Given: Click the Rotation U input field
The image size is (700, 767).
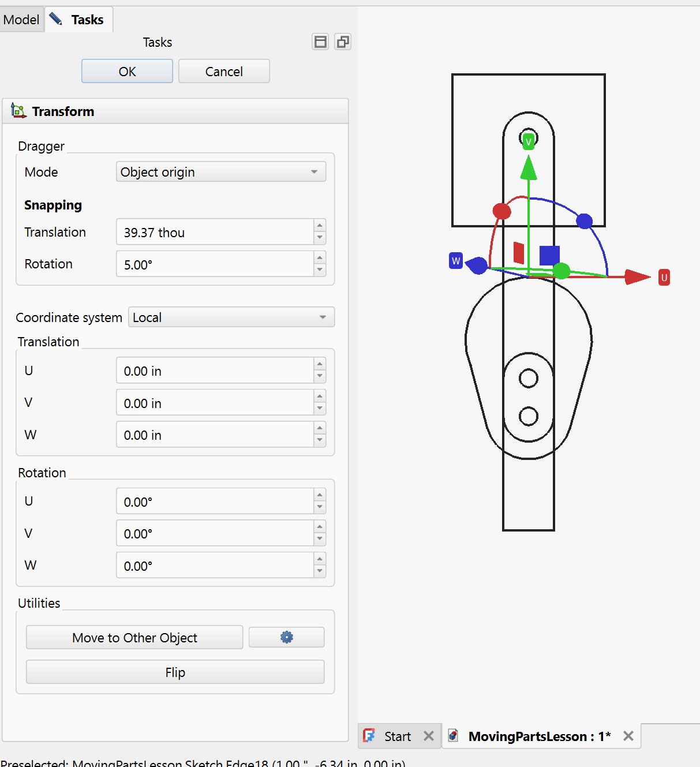Looking at the screenshot, I should (215, 502).
